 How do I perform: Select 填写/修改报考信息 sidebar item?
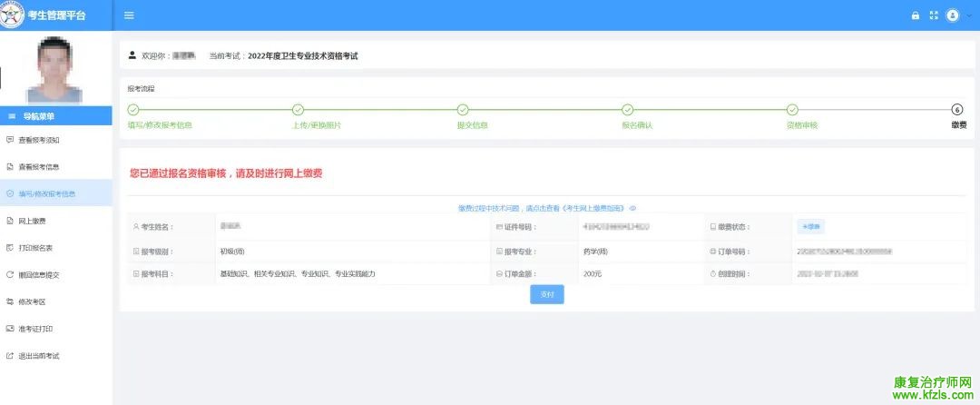coord(46,193)
